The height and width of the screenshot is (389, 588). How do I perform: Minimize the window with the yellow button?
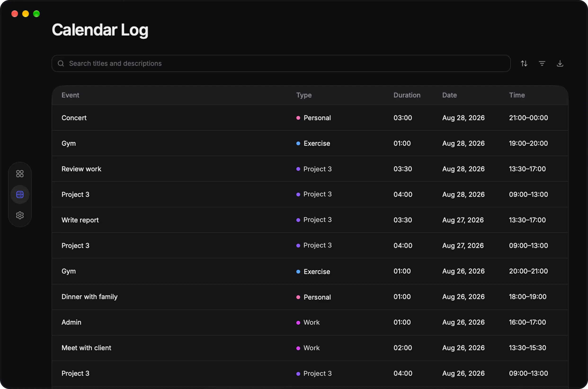click(x=26, y=14)
